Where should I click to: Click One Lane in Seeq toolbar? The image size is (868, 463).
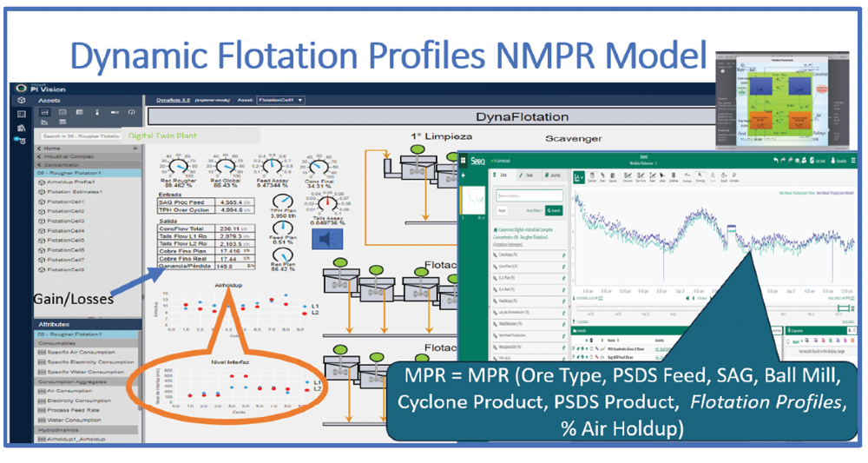(628, 177)
